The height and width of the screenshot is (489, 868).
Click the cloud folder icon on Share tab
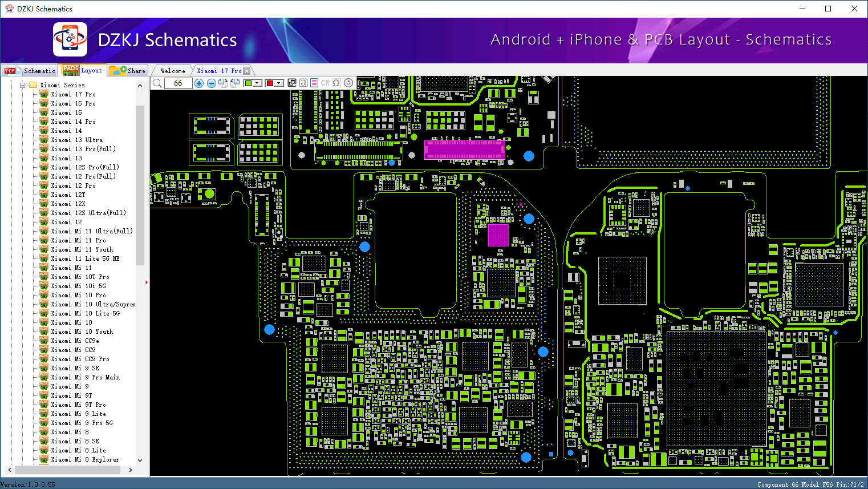tap(118, 70)
